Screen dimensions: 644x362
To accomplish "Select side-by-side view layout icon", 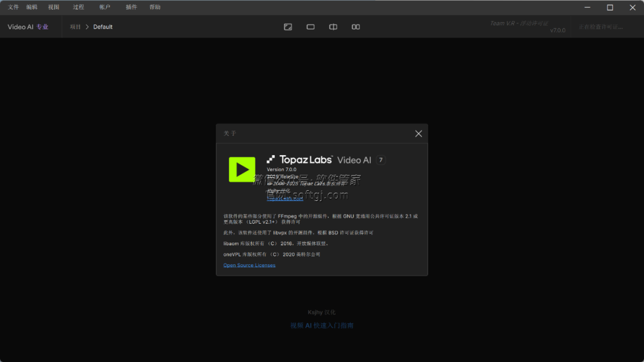I will click(x=355, y=27).
